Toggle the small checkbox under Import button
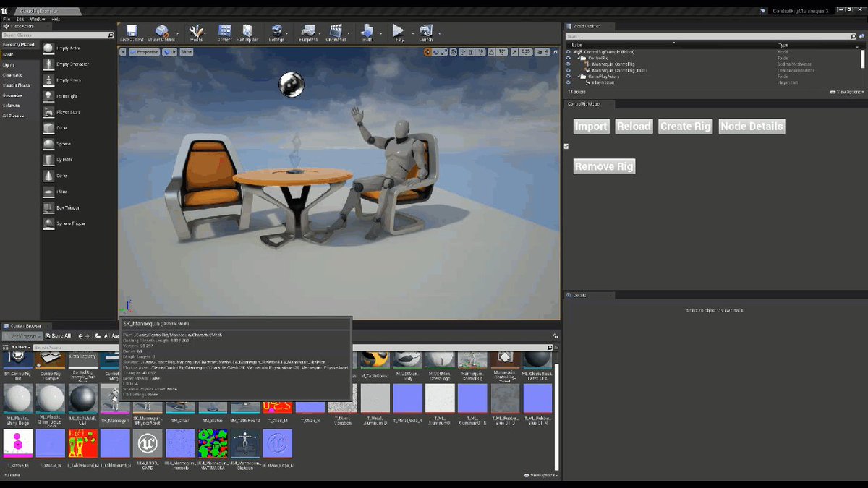The width and height of the screenshot is (868, 488). 566,146
